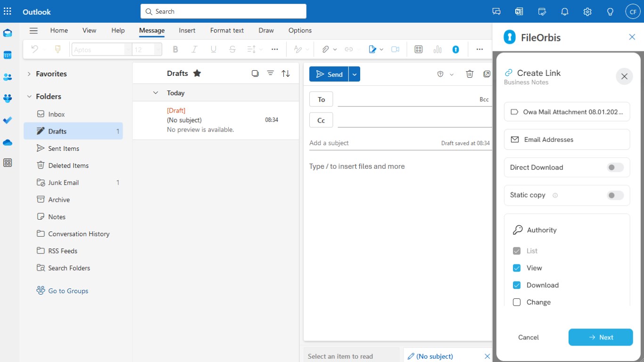The width and height of the screenshot is (644, 362).
Task: Expand the Favorites section
Action: click(29, 74)
